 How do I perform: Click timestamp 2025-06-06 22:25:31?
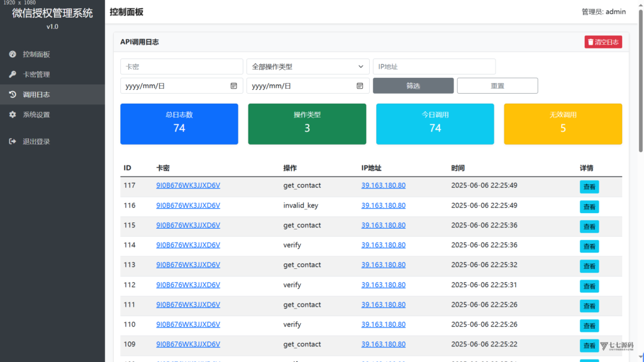pos(484,285)
